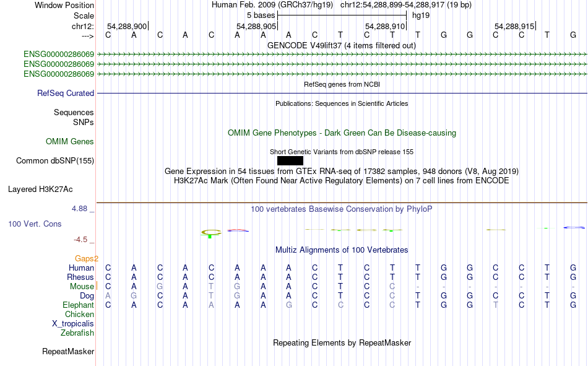Click the Chicken species row label
This screenshot has width=588, height=366.
[x=79, y=314]
